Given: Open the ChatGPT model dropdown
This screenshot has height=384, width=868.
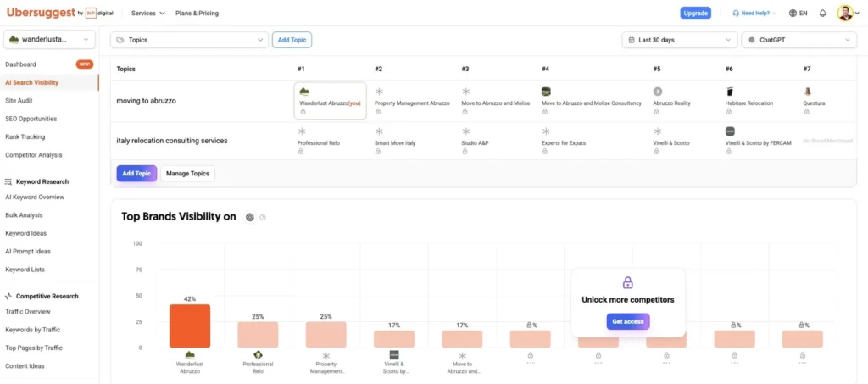Looking at the screenshot, I should pos(798,40).
